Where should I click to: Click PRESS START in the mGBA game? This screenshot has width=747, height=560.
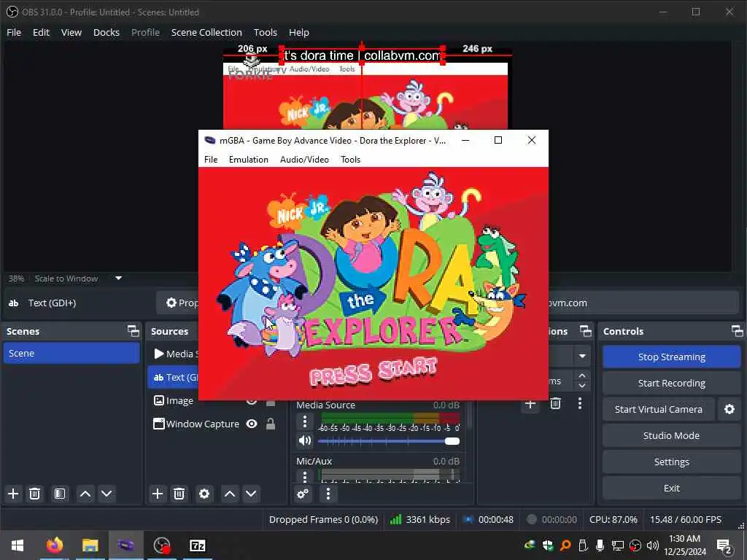click(373, 371)
